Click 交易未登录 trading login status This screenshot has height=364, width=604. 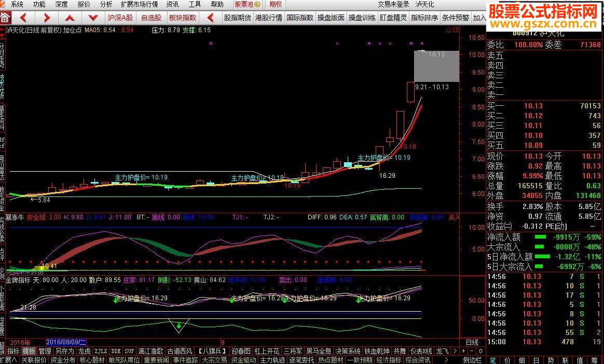click(393, 5)
